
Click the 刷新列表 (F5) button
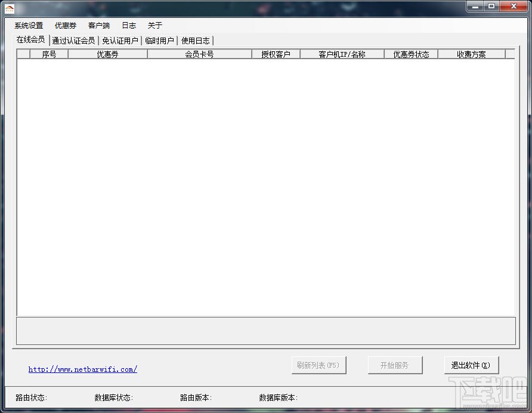coord(318,365)
